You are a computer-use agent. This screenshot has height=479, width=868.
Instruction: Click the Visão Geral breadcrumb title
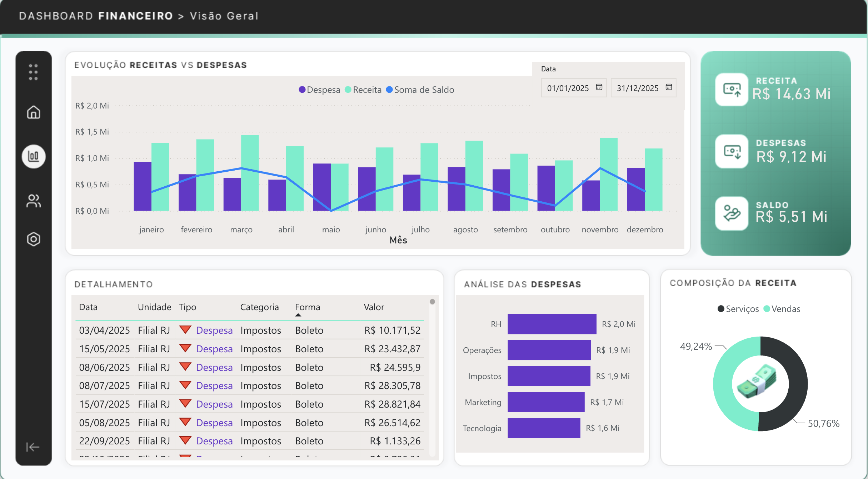coord(224,16)
